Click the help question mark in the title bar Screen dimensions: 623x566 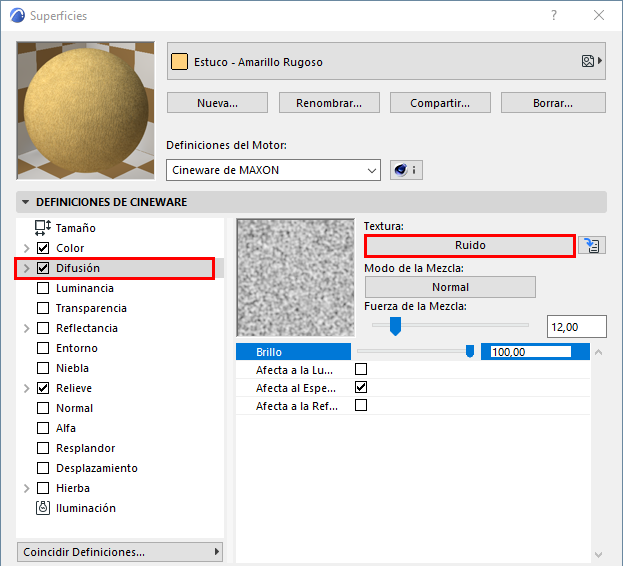click(554, 15)
